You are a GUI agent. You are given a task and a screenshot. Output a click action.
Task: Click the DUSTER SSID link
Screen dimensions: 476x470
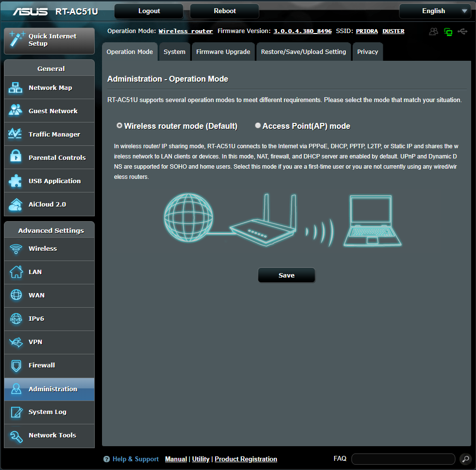coord(393,31)
